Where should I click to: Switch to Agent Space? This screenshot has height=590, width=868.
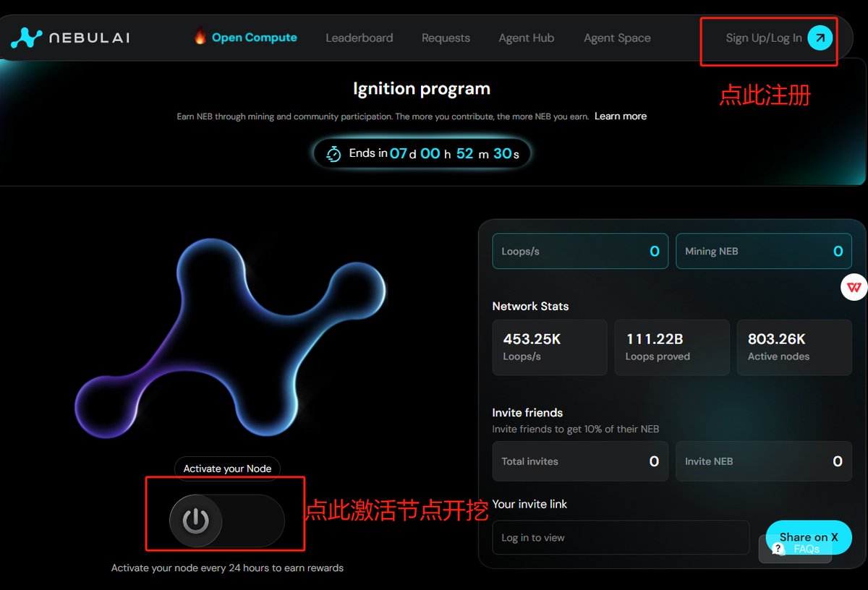pyautogui.click(x=617, y=38)
